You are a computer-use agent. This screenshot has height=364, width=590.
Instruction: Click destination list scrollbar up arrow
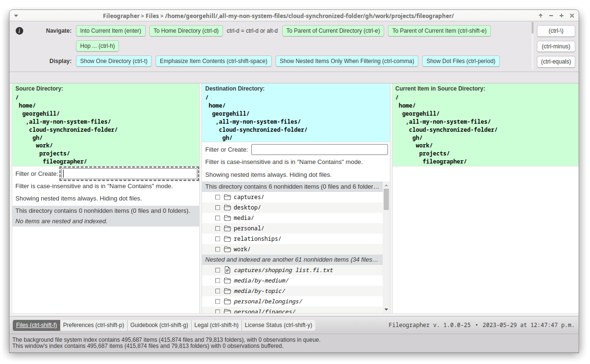click(386, 186)
